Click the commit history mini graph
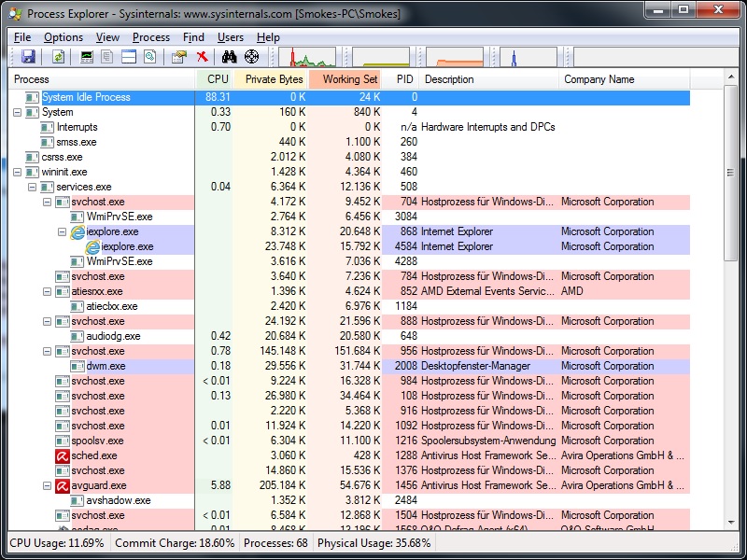Image resolution: width=747 pixels, height=560 pixels. point(381,57)
